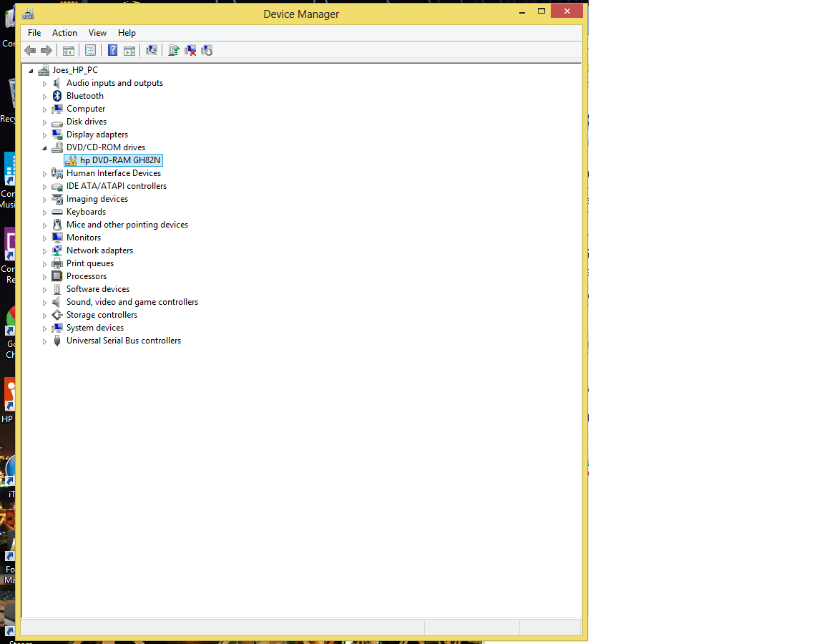The width and height of the screenshot is (824, 644).
Task: Click Scan for hardware changes icon
Action: pos(152,50)
